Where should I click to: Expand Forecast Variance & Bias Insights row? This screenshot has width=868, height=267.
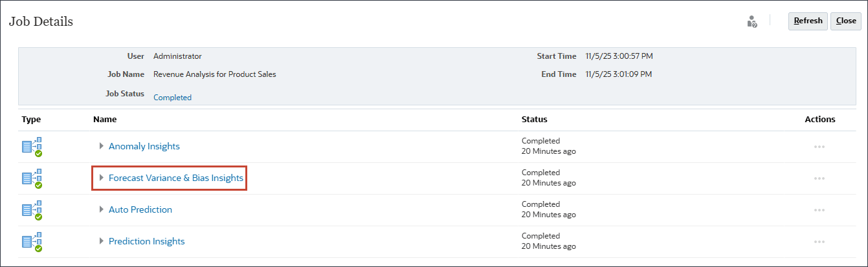pyautogui.click(x=102, y=178)
